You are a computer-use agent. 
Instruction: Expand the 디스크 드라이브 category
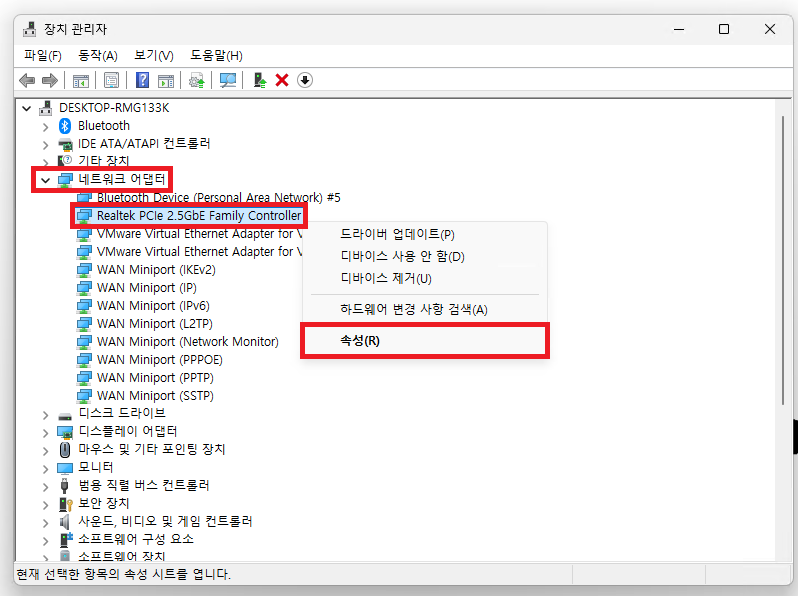pos(46,415)
